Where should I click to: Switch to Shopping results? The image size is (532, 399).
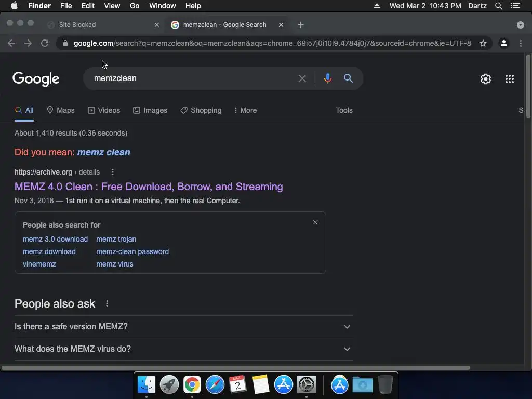coord(201,110)
